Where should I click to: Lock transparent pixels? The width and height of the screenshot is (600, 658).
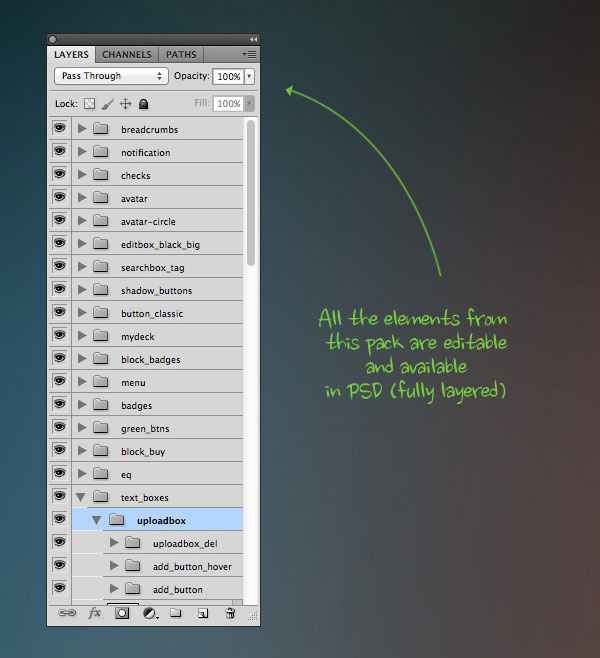click(x=88, y=103)
